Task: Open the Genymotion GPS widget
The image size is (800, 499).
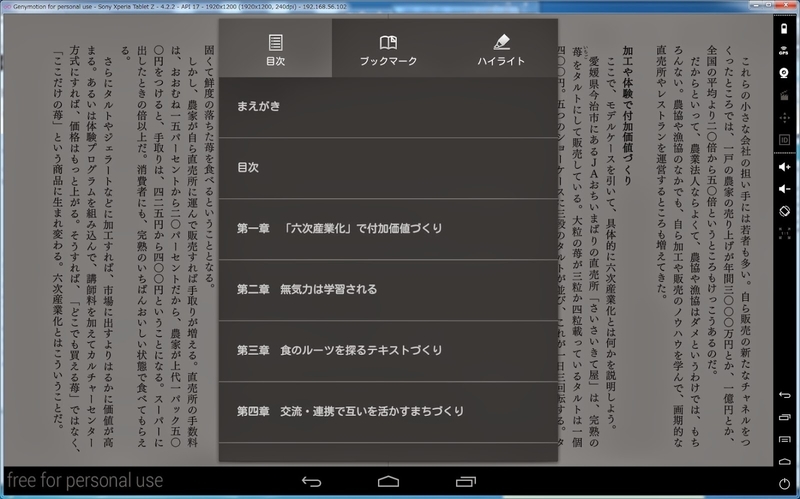Action: pos(784,51)
